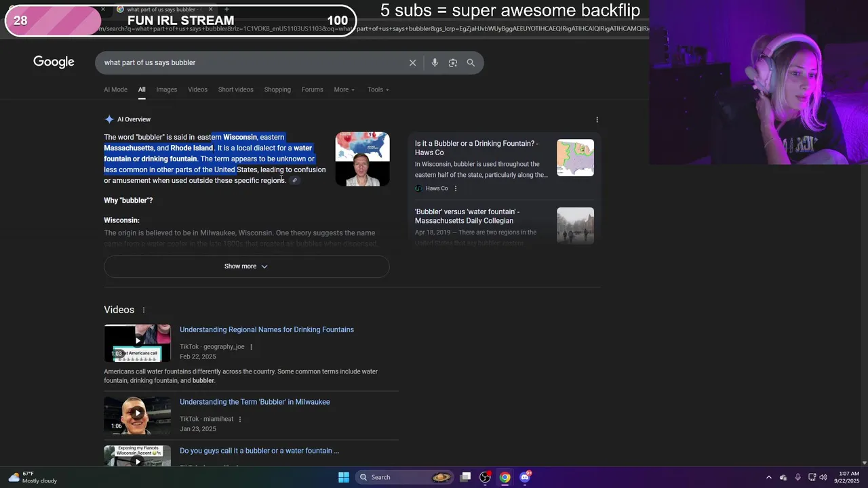
Task: Open the weather widget showing 67°F
Action: click(33, 477)
